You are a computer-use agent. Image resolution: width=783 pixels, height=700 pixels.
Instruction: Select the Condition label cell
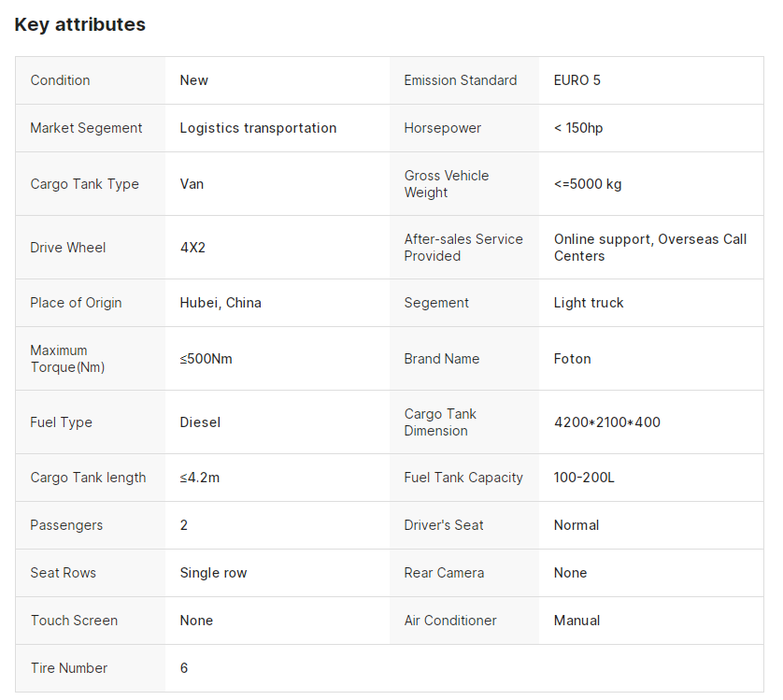(x=61, y=80)
